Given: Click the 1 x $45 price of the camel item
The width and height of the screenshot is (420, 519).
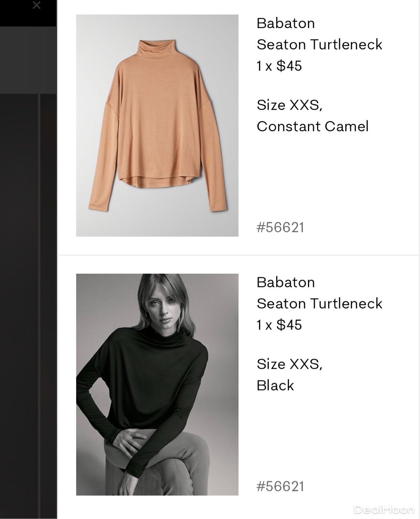Looking at the screenshot, I should (x=279, y=66).
